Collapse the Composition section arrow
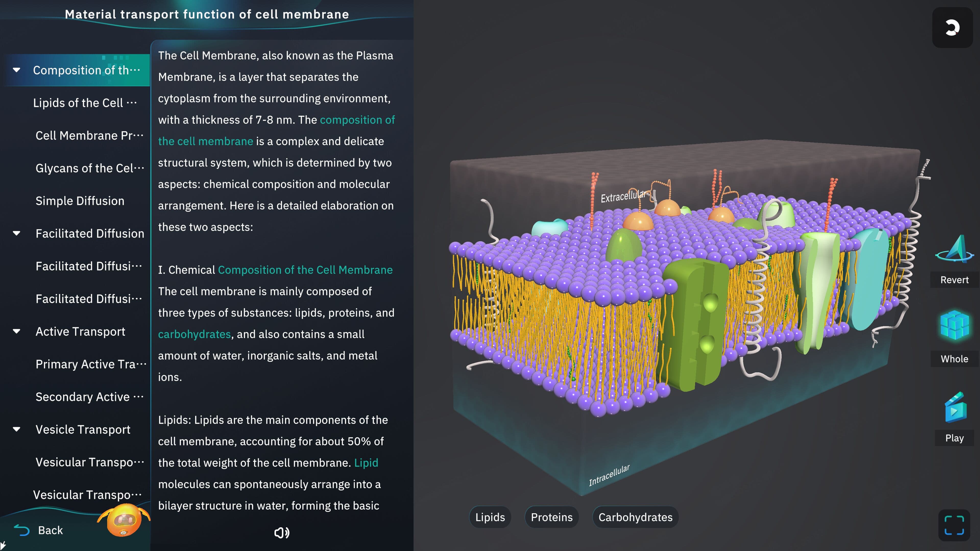 (16, 70)
